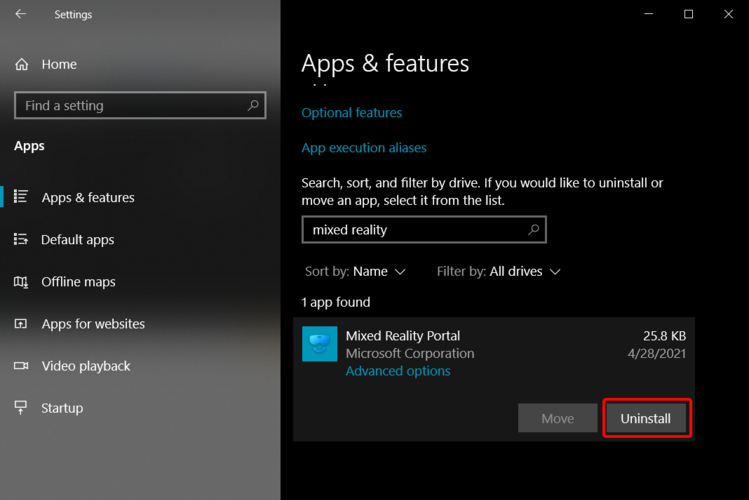Click the Microsoft Corporation publisher text
This screenshot has height=500, width=749.
coord(410,353)
